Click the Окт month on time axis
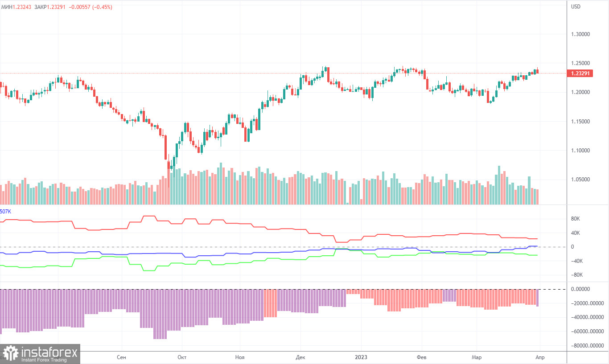The image size is (609, 364). pyautogui.click(x=181, y=357)
